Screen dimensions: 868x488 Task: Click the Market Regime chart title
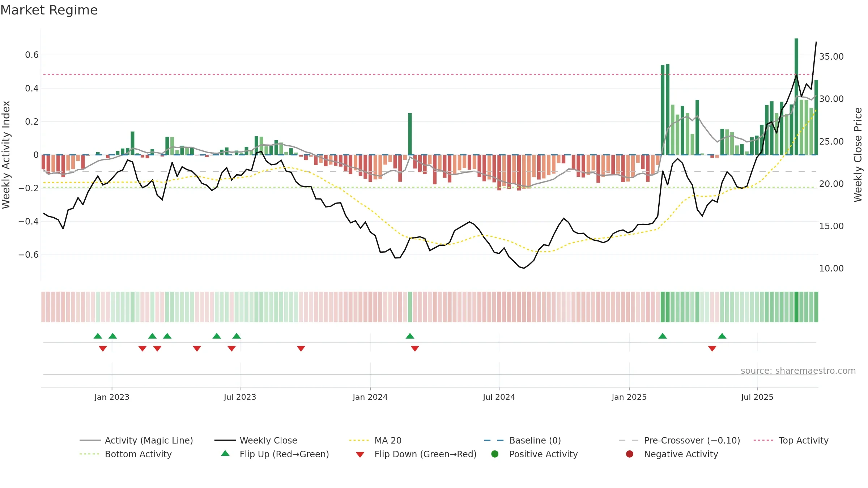[49, 10]
